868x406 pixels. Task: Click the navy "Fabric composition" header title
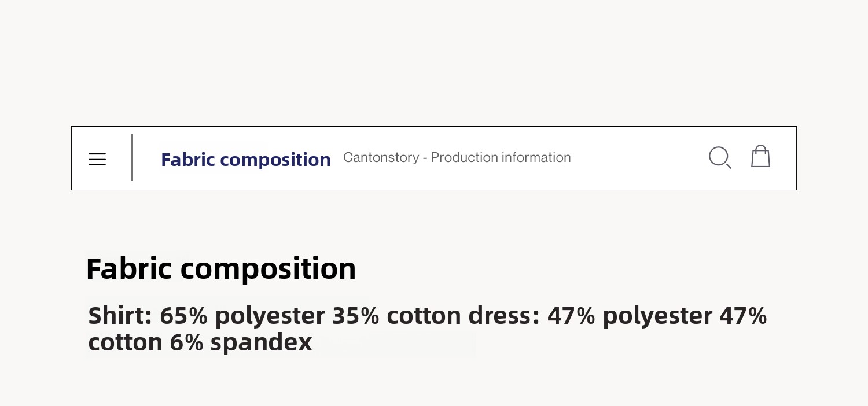click(x=245, y=160)
